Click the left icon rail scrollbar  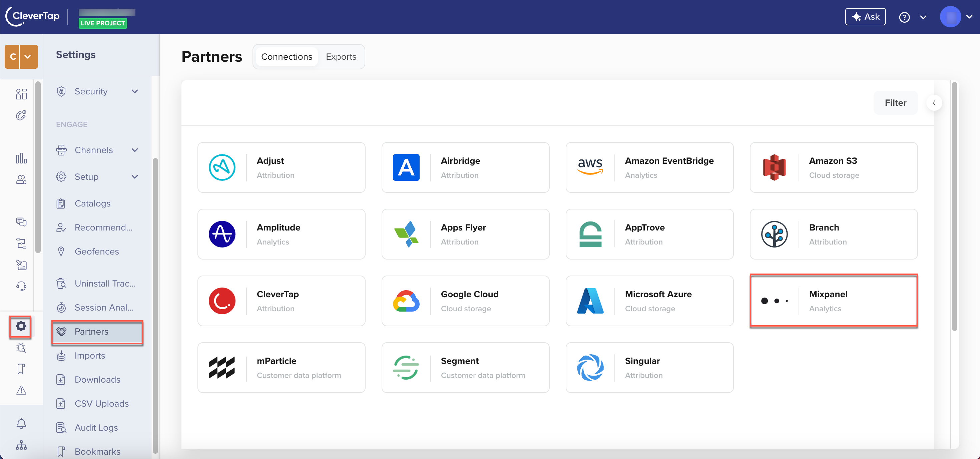(x=38, y=167)
